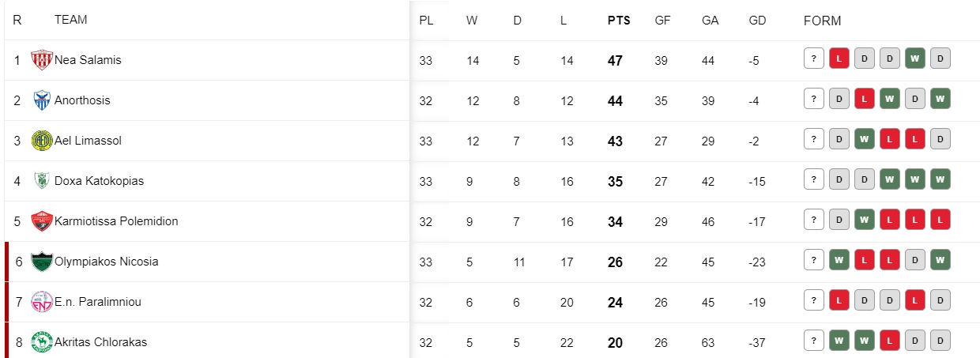Click Anorthosis last green W form badge
This screenshot has width=980, height=358.
click(x=940, y=99)
